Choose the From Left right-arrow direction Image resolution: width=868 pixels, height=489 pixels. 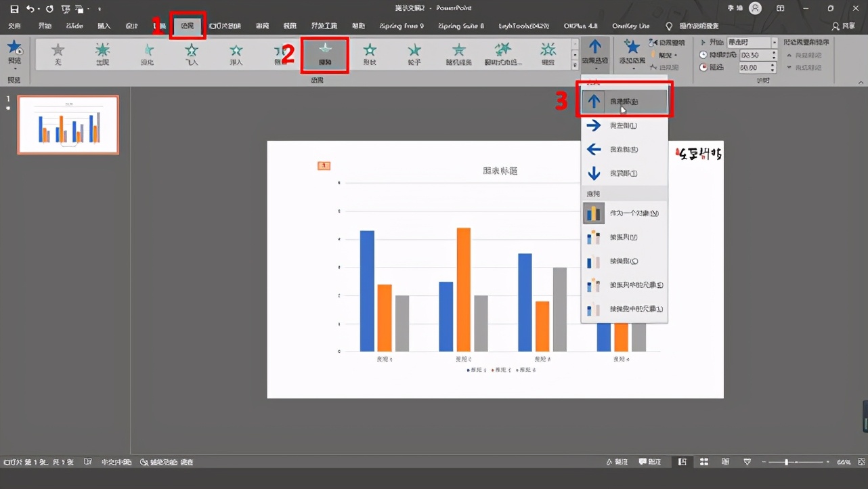(x=624, y=125)
